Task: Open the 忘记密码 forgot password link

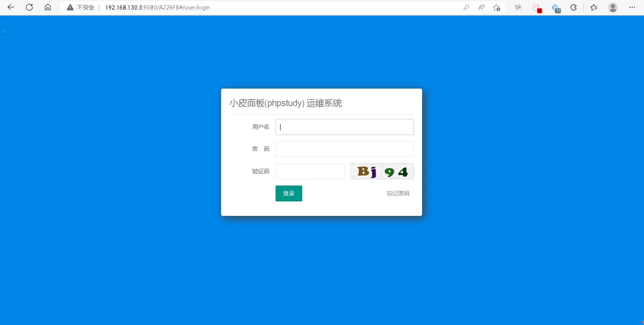Action: (397, 193)
